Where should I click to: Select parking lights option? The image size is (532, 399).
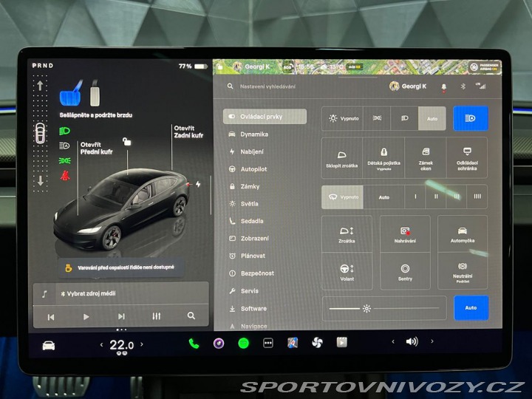click(x=377, y=118)
